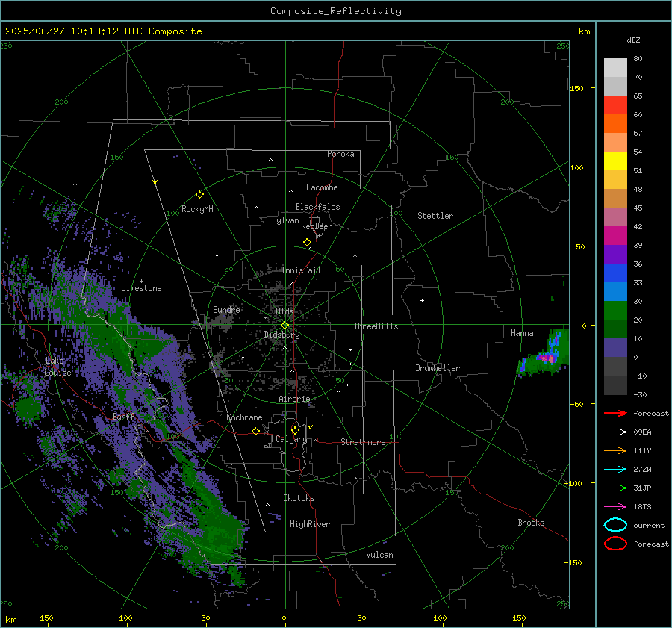This screenshot has height=628, width=672.
Task: Click the Sylvan label on the map
Action: point(285,220)
